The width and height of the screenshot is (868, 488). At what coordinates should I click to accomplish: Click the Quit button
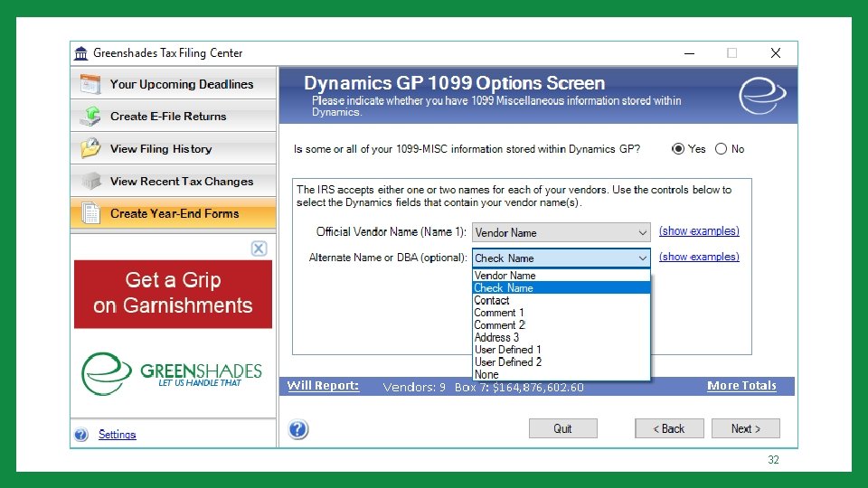coord(563,428)
